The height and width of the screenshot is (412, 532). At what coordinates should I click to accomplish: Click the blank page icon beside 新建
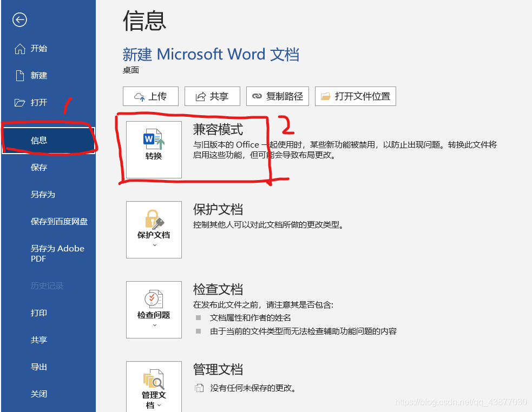20,76
